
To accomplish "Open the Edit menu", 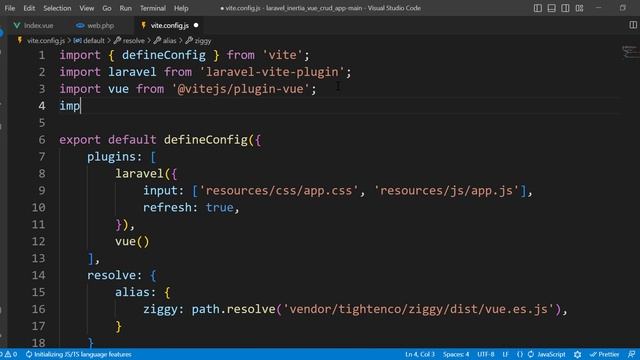I will (x=29, y=8).
